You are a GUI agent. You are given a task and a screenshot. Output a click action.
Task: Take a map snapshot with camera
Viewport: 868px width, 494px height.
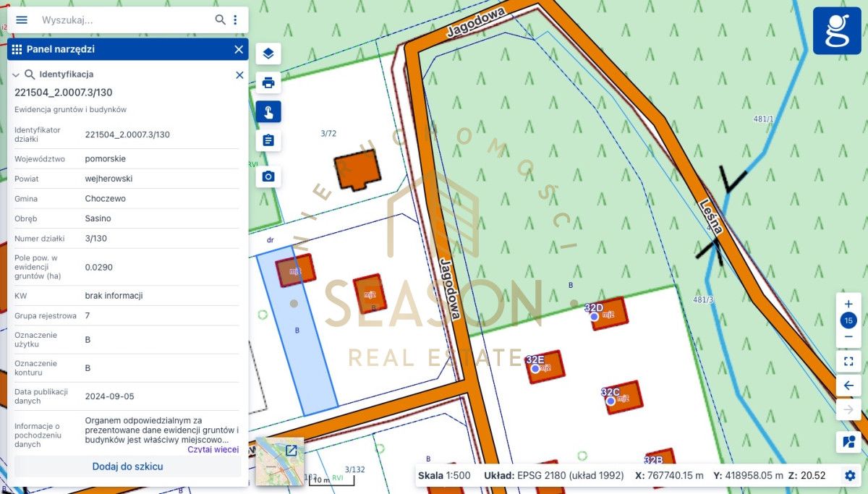point(268,176)
